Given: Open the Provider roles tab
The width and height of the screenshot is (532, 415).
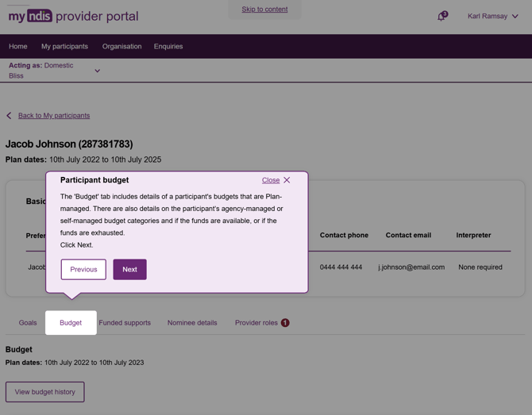Looking at the screenshot, I should coord(256,323).
